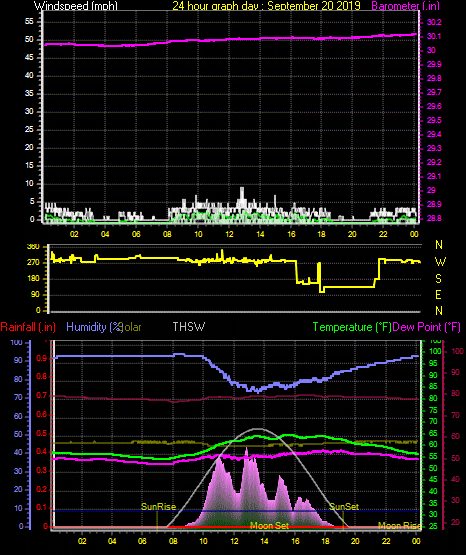The image size is (466, 555).
Task: Click the 360 degree axis value
Action: (33, 247)
